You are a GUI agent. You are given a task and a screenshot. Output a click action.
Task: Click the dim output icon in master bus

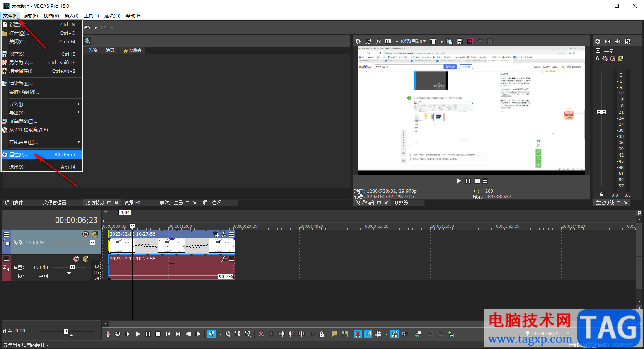(618, 41)
